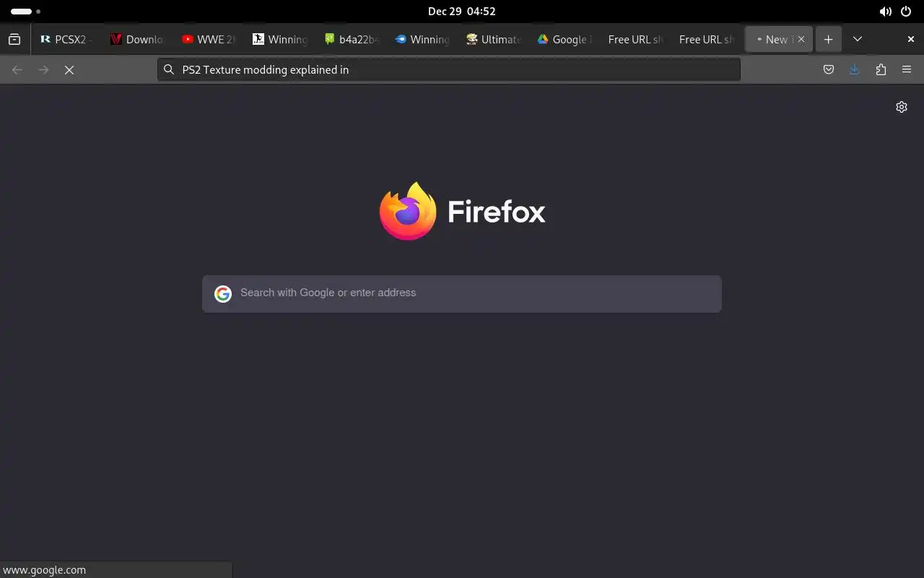924x578 pixels.
Task: Switch to the PCSX2 tab
Action: click(66, 40)
